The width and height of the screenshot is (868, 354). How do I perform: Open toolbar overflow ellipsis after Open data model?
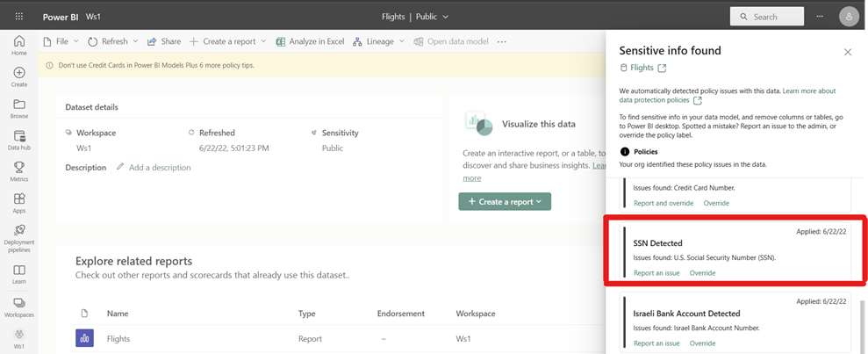[501, 41]
